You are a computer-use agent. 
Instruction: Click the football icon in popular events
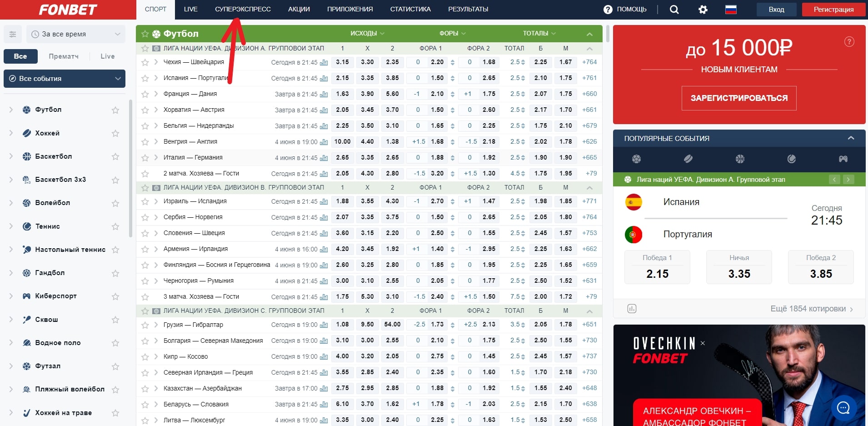point(636,159)
